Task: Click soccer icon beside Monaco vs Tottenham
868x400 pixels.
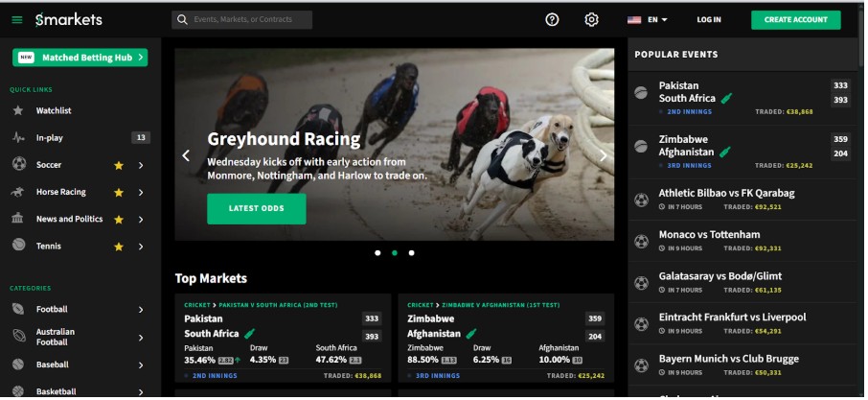Action: coord(641,242)
